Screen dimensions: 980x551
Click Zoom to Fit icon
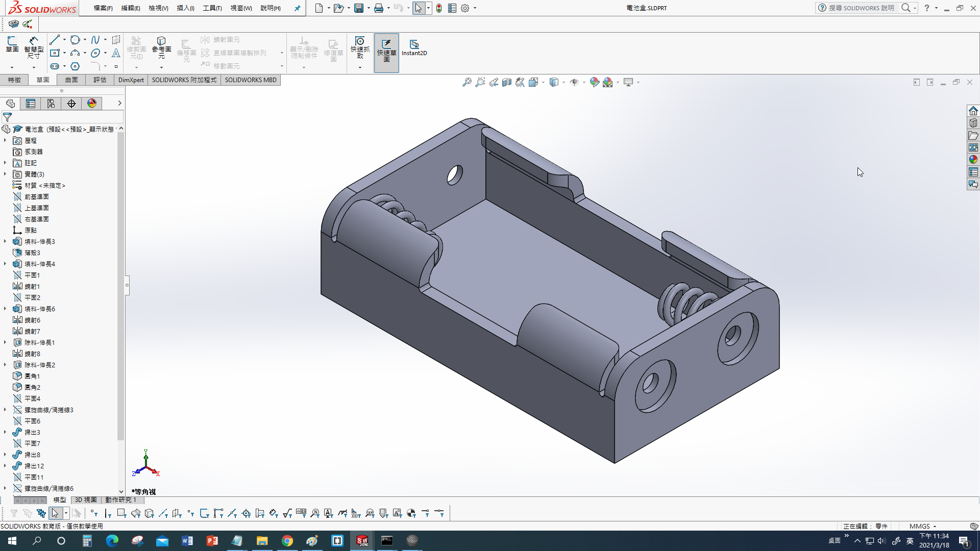(467, 82)
